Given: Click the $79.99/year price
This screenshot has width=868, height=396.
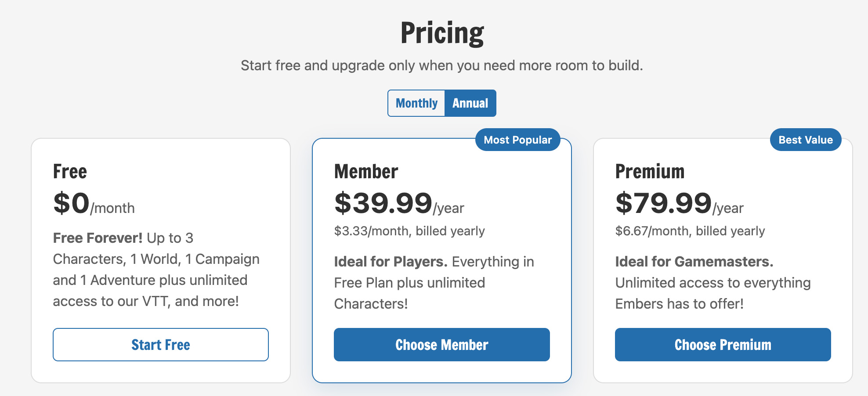Looking at the screenshot, I should pyautogui.click(x=680, y=203).
